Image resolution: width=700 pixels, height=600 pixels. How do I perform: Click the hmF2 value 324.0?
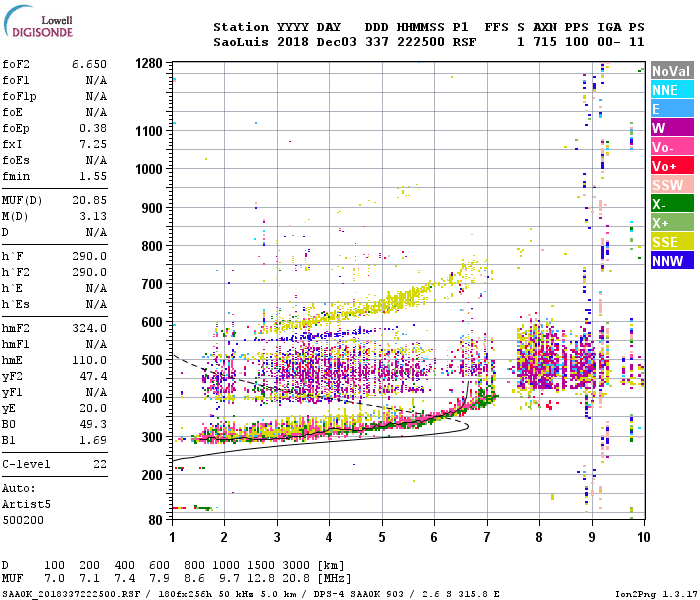coord(89,328)
